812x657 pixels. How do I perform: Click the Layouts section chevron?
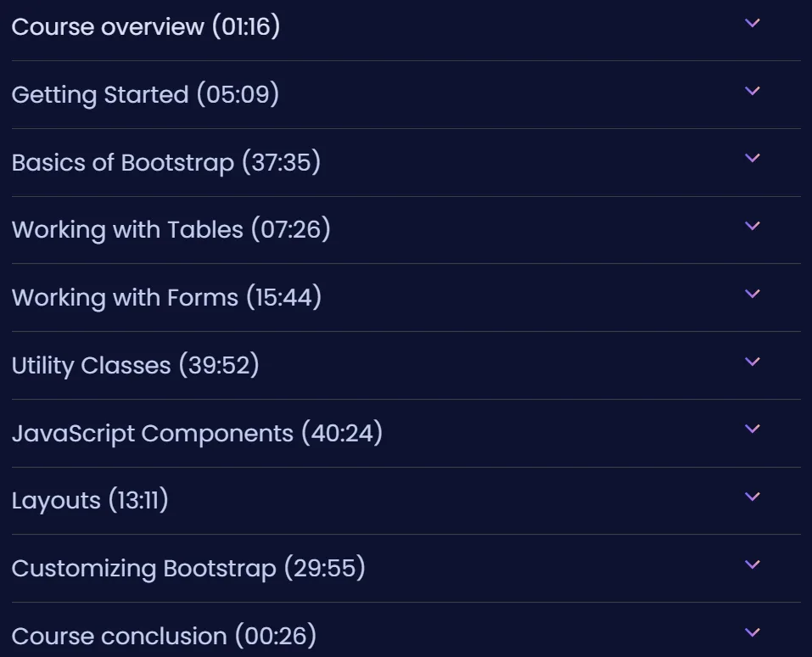pyautogui.click(x=752, y=497)
